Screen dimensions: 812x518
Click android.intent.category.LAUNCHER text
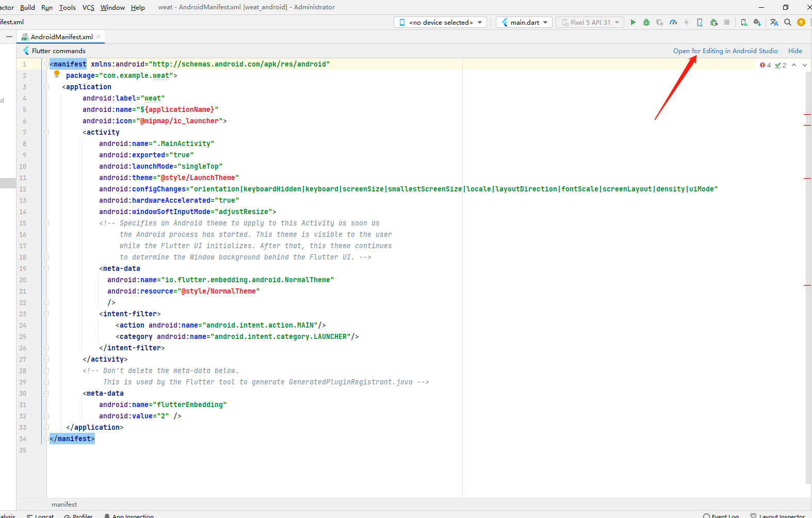281,336
